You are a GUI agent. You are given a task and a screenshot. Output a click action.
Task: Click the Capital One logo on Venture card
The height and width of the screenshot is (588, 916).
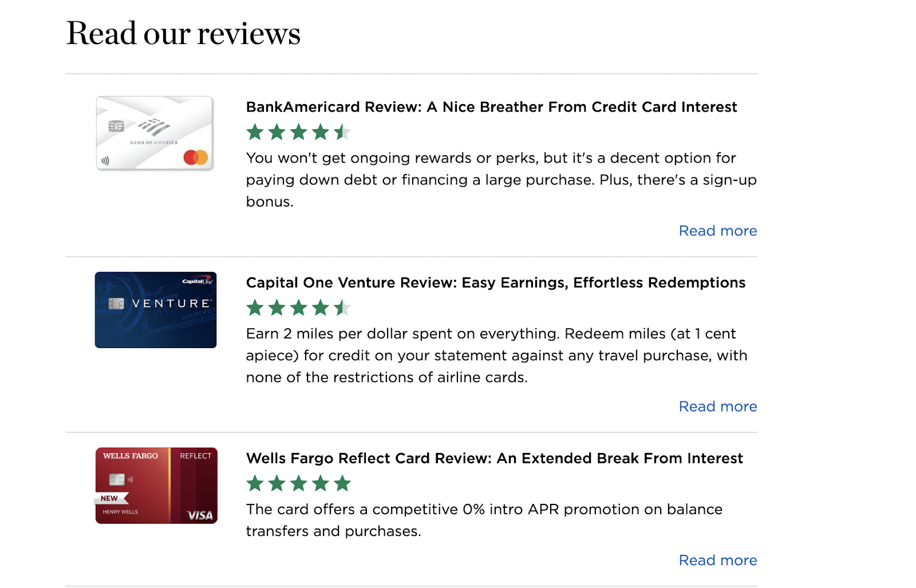(197, 281)
